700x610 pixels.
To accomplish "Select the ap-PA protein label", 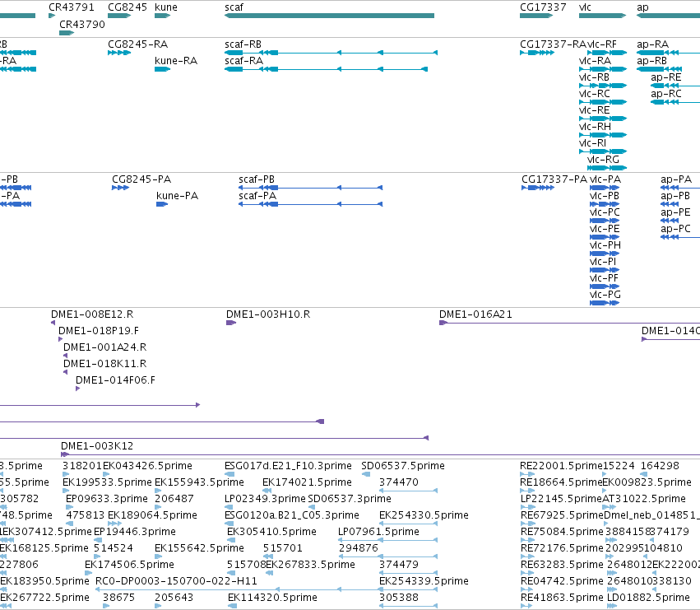I will coord(676,179).
